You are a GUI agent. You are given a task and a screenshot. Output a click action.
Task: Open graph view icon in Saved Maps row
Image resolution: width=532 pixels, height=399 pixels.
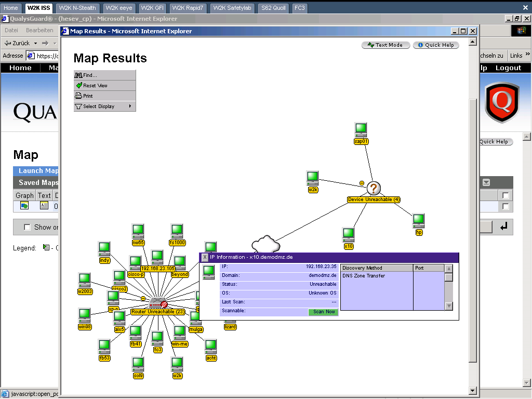pos(24,205)
